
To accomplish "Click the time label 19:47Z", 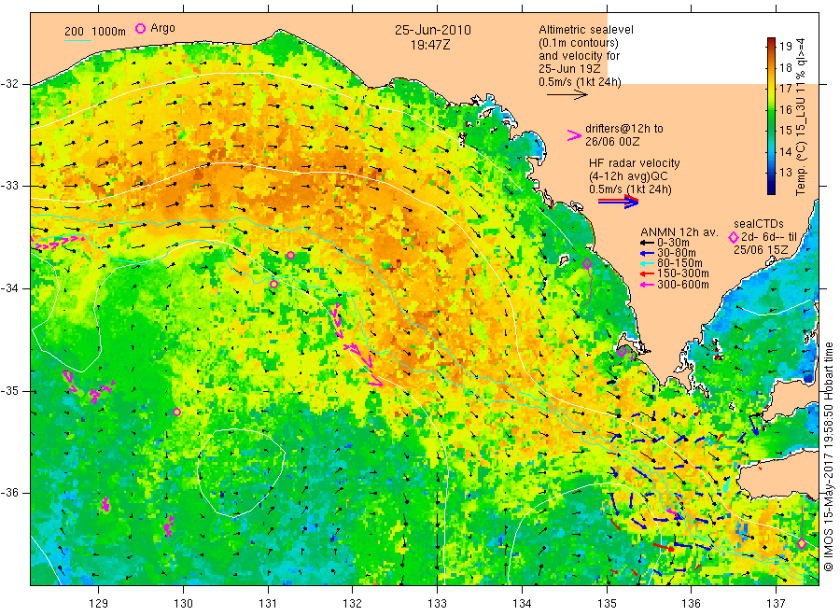I will click(x=430, y=45).
